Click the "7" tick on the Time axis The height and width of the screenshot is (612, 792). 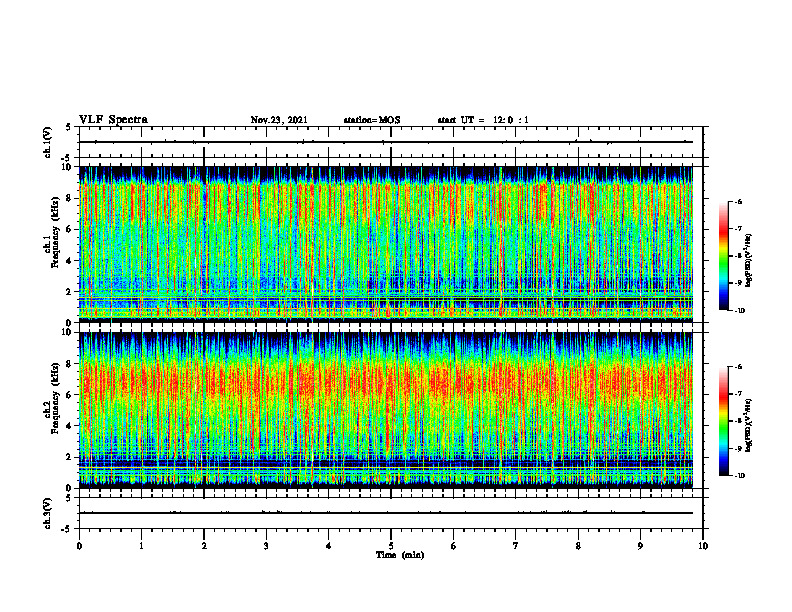tap(516, 546)
